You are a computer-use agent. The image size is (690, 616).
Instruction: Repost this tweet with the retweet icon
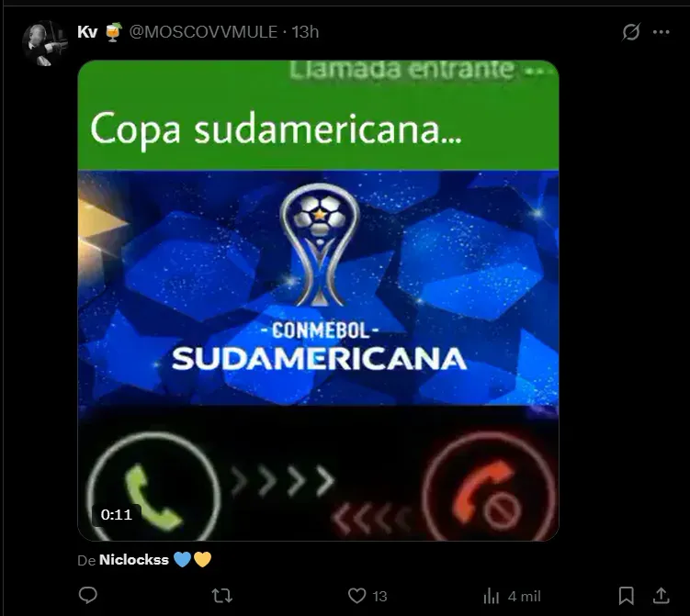[x=222, y=596]
